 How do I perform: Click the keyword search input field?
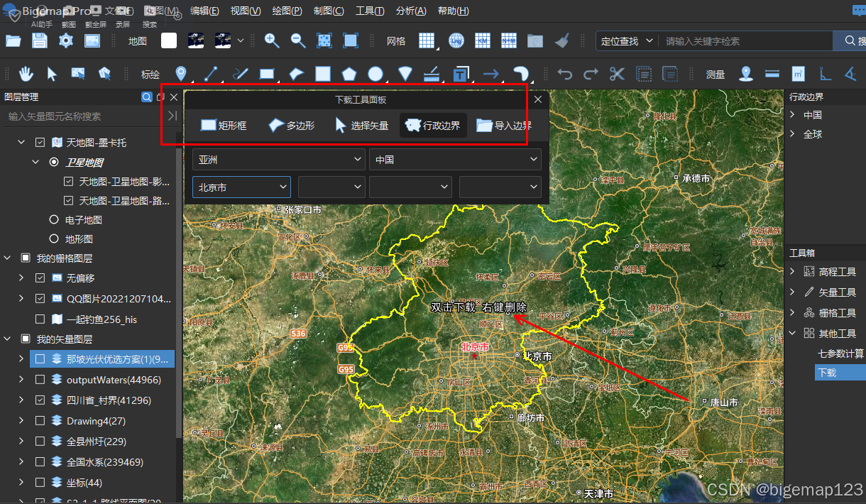point(745,41)
